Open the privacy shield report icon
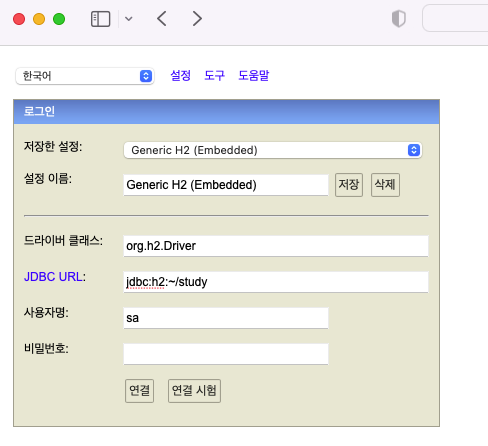 tap(399, 19)
